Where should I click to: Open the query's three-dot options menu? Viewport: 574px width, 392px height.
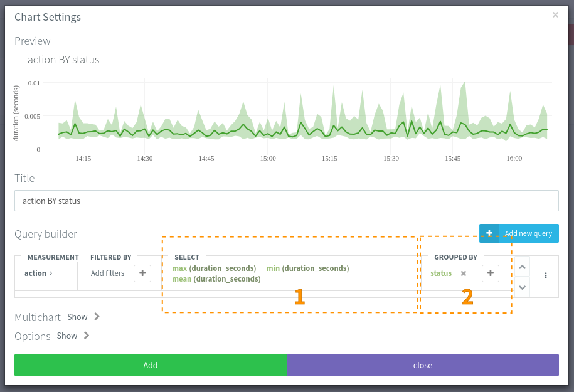546,275
